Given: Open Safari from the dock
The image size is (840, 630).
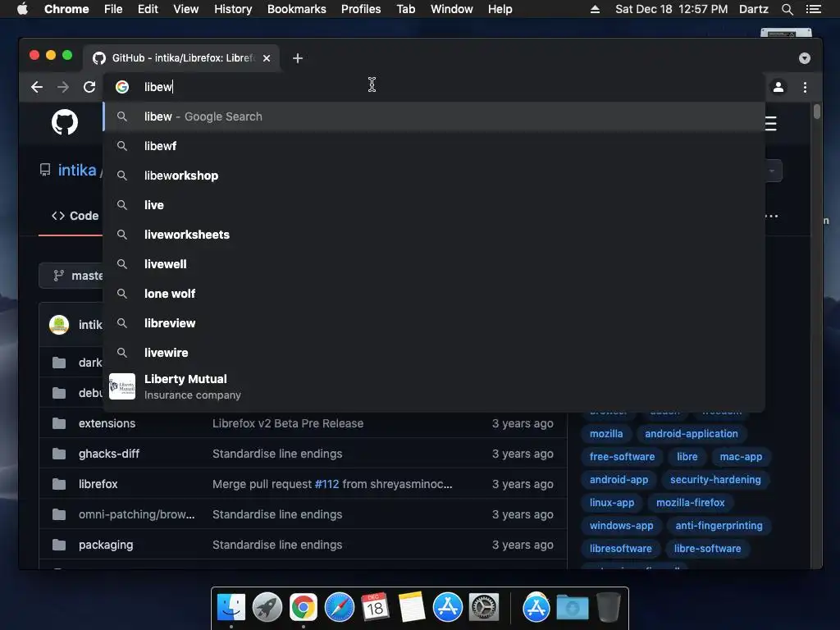Looking at the screenshot, I should (339, 608).
